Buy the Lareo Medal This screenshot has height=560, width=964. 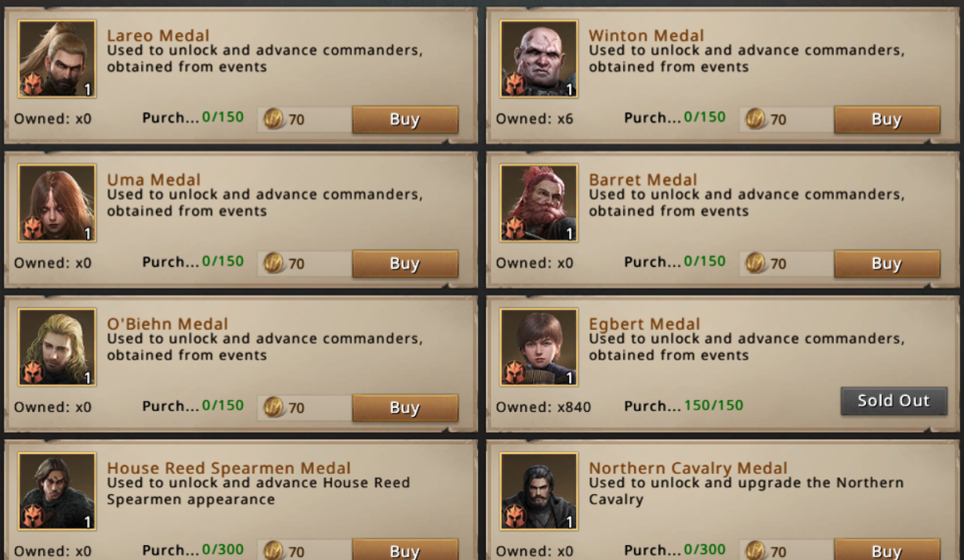[405, 120]
